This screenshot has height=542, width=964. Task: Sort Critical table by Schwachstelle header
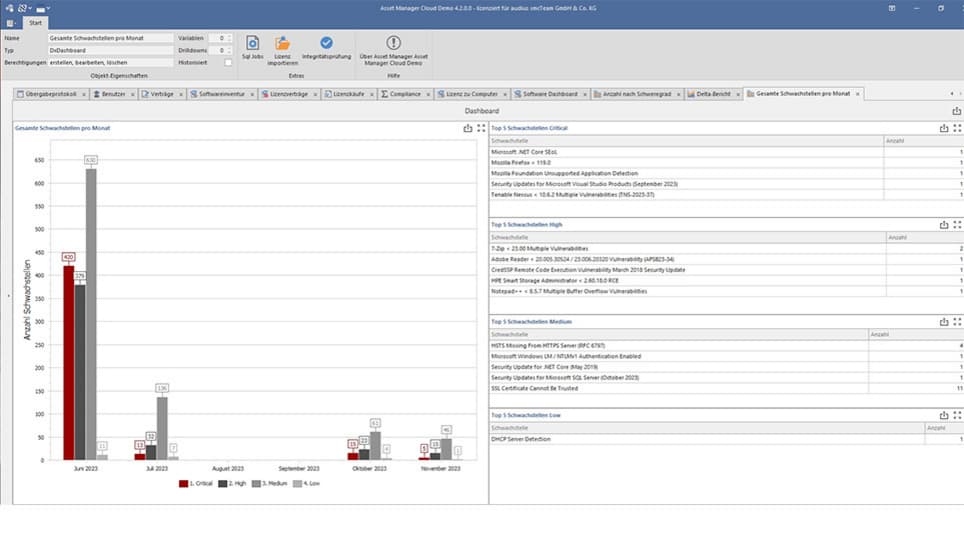click(x=686, y=141)
